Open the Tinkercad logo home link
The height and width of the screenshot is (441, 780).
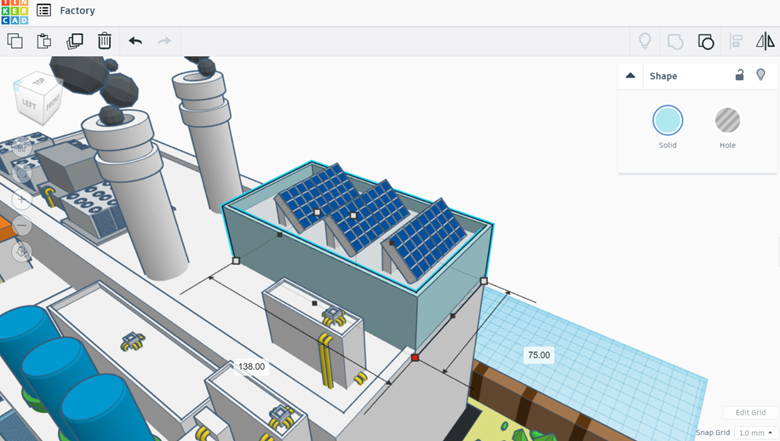[x=14, y=12]
